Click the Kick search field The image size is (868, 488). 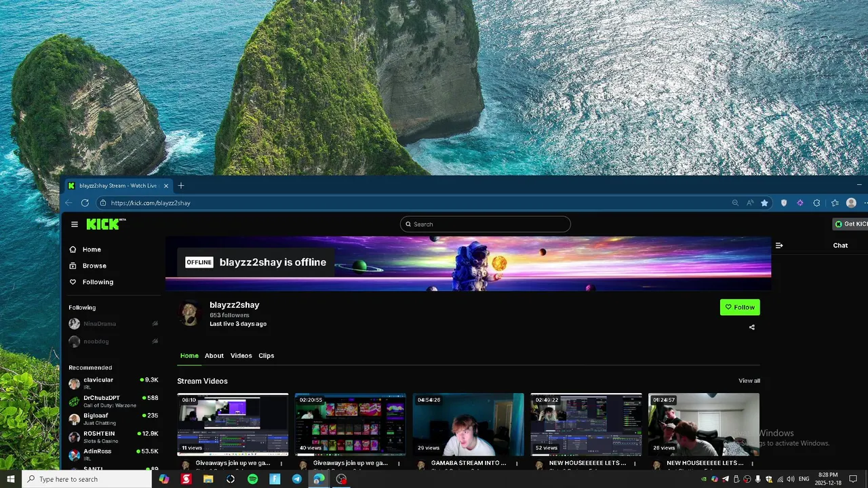pyautogui.click(x=486, y=224)
